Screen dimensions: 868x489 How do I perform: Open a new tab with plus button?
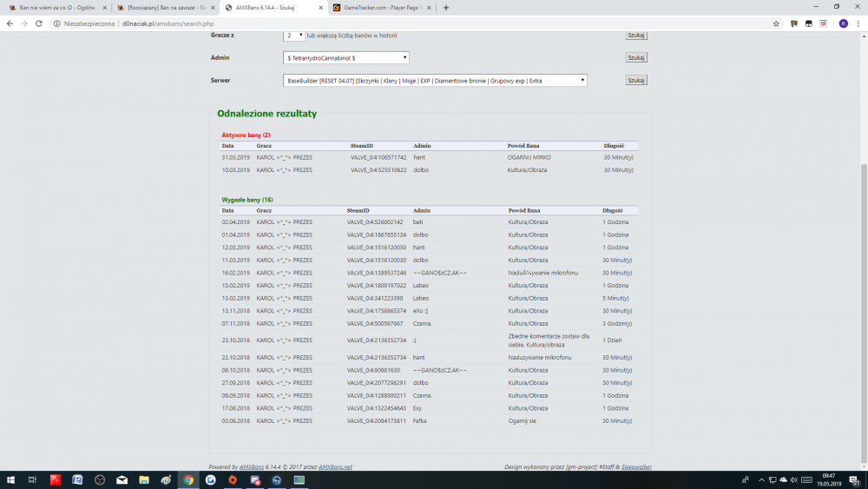(x=446, y=8)
